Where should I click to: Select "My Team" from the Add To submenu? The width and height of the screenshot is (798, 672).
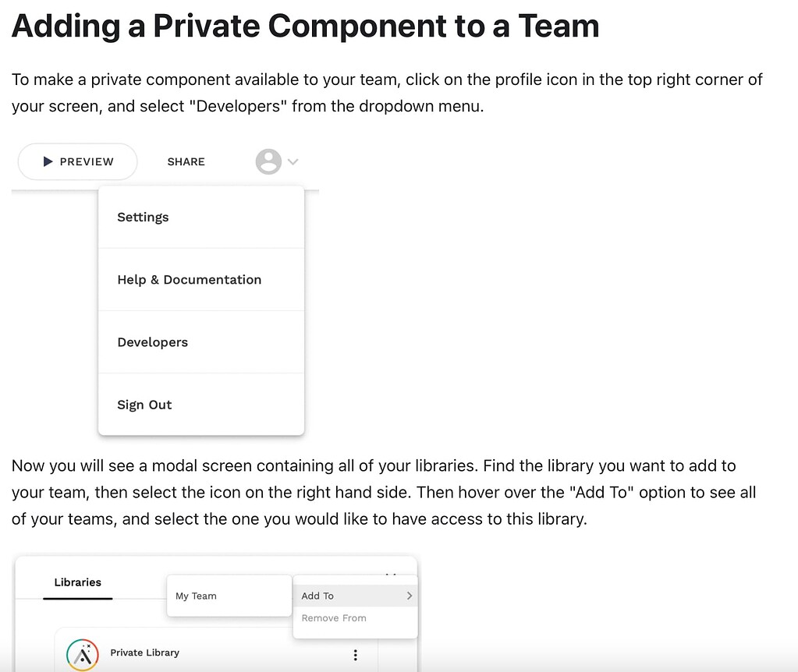(196, 595)
